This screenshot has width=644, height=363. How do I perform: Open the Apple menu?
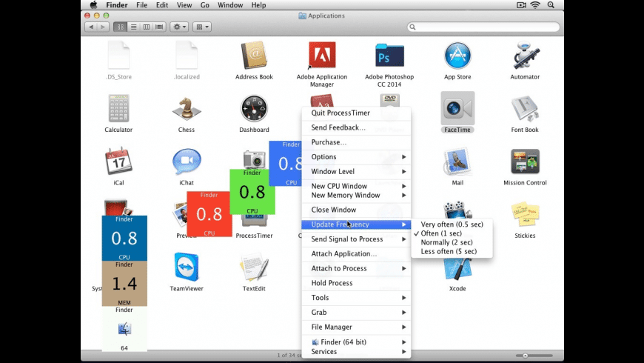[94, 5]
